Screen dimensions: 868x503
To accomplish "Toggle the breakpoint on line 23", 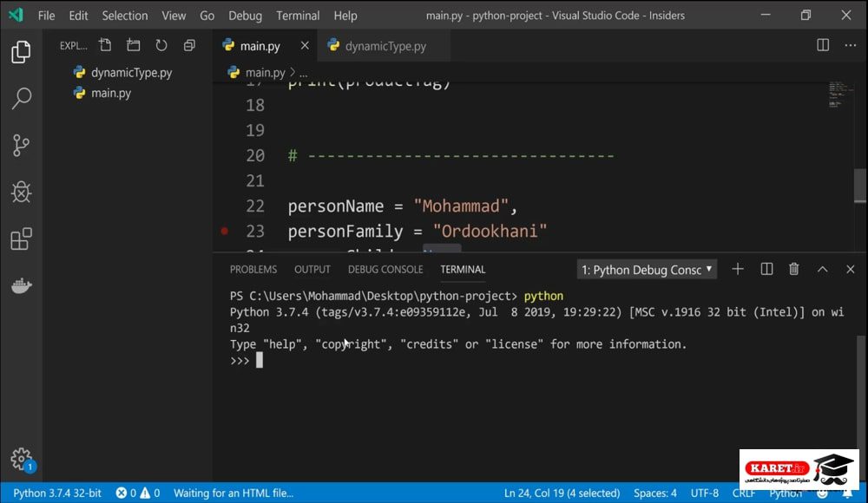I will tap(224, 231).
